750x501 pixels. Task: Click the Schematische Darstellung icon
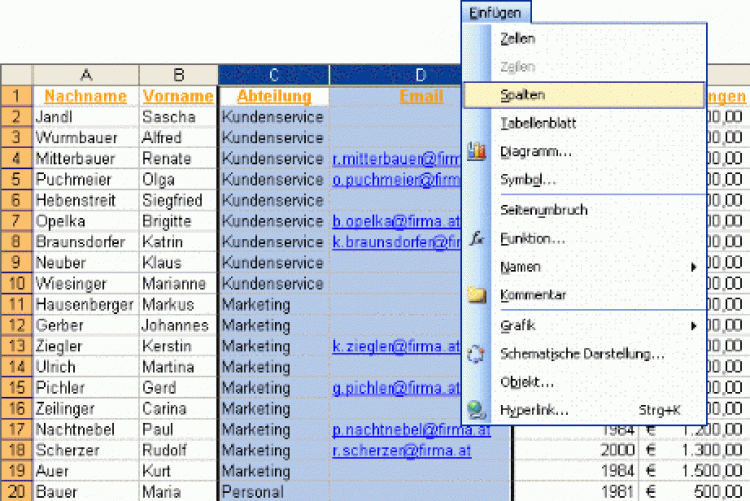pyautogui.click(x=476, y=354)
